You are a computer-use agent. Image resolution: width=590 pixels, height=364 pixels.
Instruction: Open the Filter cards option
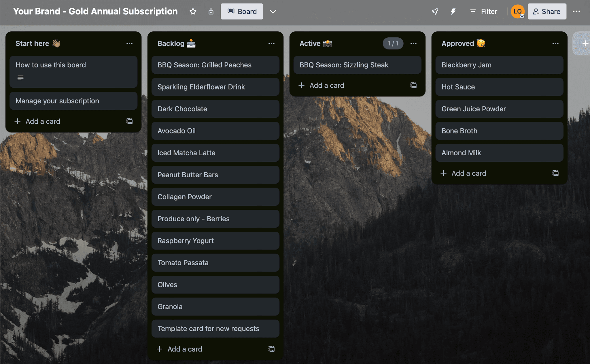pyautogui.click(x=483, y=12)
